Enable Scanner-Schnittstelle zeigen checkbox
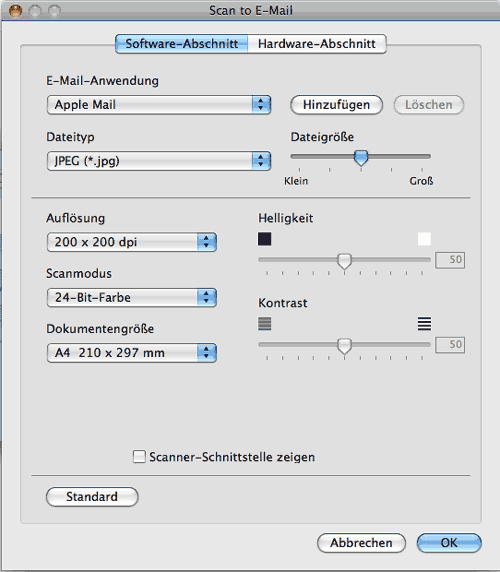This screenshot has height=572, width=500. coord(139,456)
